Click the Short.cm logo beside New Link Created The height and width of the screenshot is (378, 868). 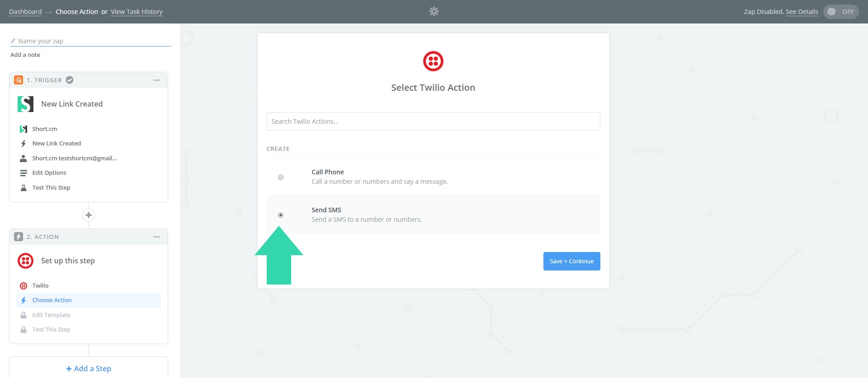click(x=25, y=104)
